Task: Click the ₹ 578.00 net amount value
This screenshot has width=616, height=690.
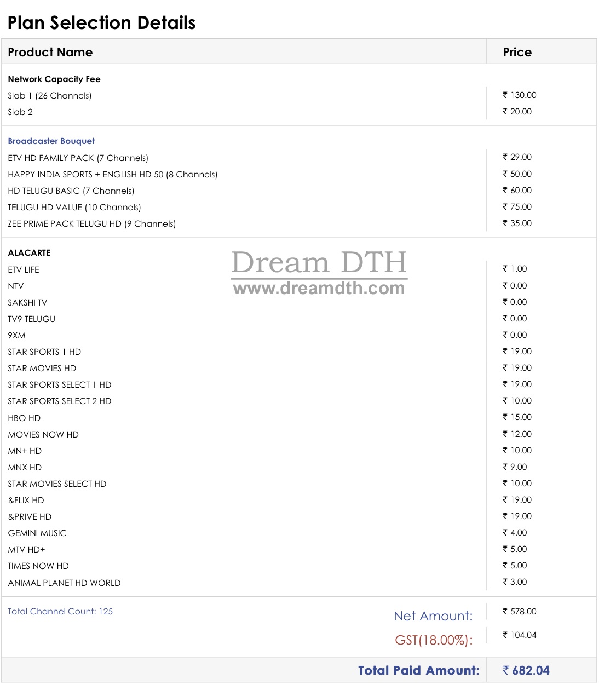Action: click(x=520, y=611)
